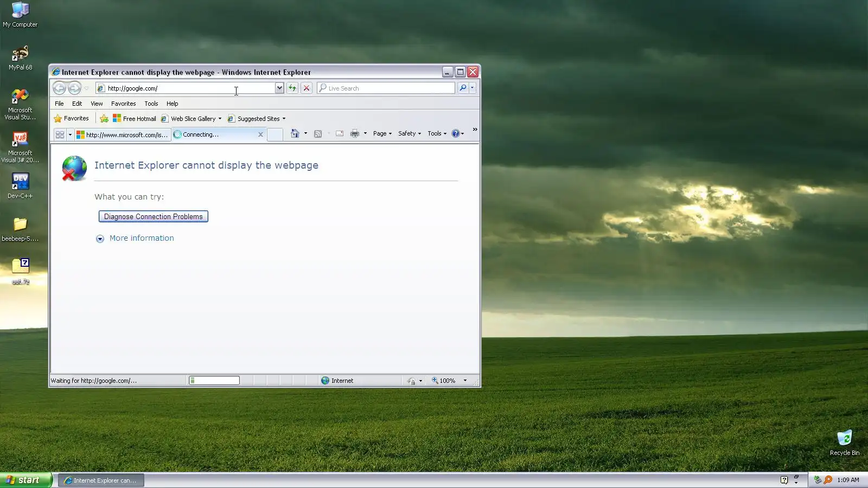
Task: Click the Internet security zone indicator
Action: coord(337,381)
